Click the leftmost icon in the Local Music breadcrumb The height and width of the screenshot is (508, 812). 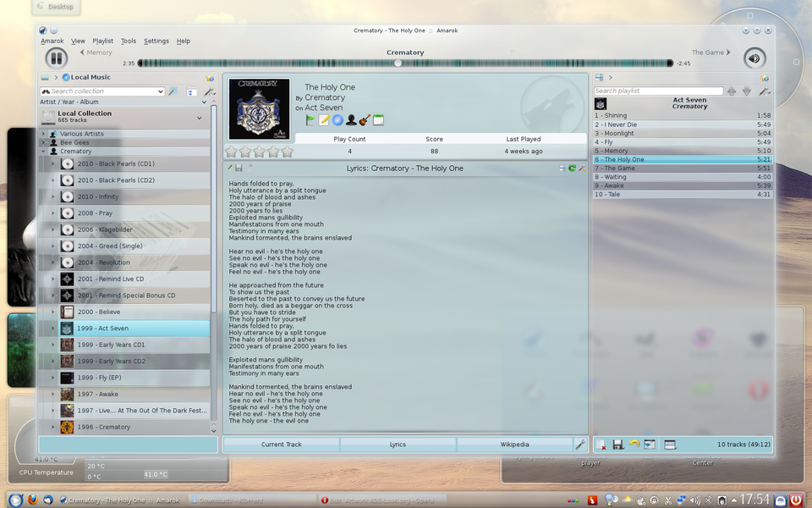[45, 78]
